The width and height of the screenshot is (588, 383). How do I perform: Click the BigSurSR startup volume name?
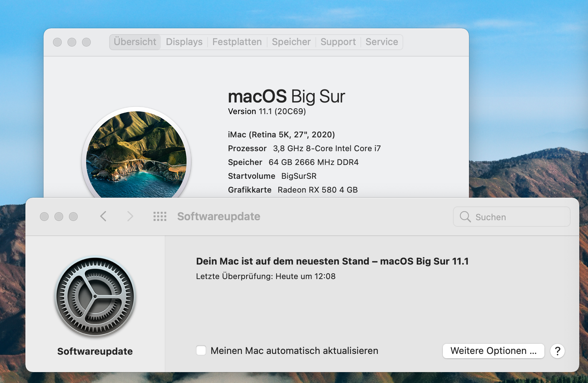tap(299, 176)
